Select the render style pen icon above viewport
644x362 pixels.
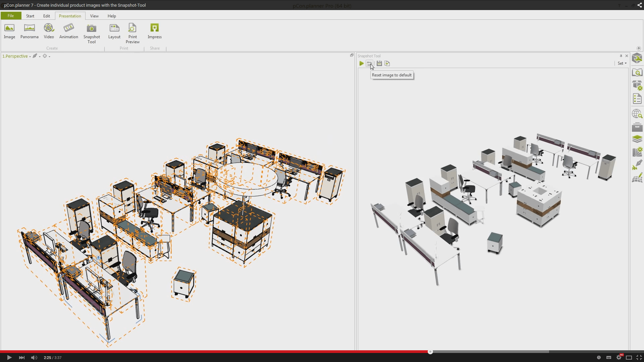point(35,56)
